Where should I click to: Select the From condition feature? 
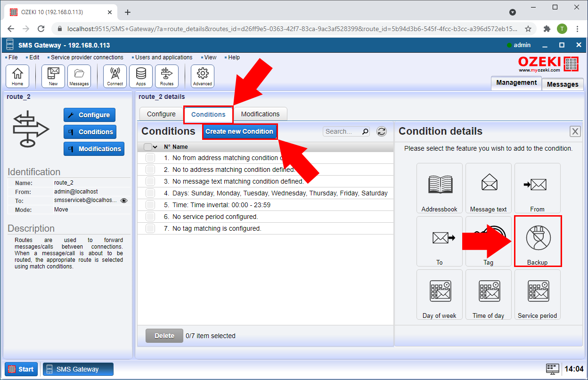pyautogui.click(x=538, y=188)
